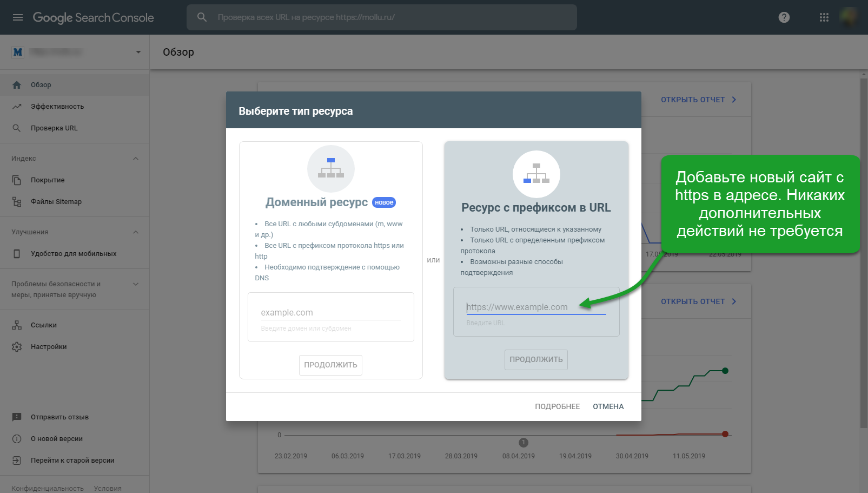Viewport: 868px width, 493px height.
Task: Click the Ресурс с префиксом в URL heading
Action: [536, 208]
